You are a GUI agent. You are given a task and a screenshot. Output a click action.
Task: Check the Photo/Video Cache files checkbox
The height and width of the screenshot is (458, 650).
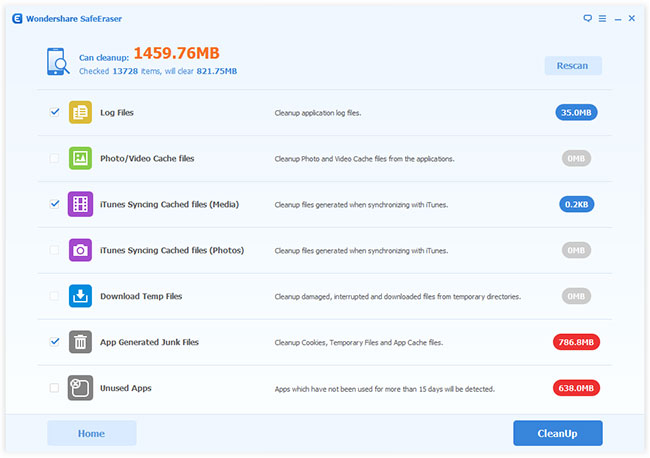[54, 158]
